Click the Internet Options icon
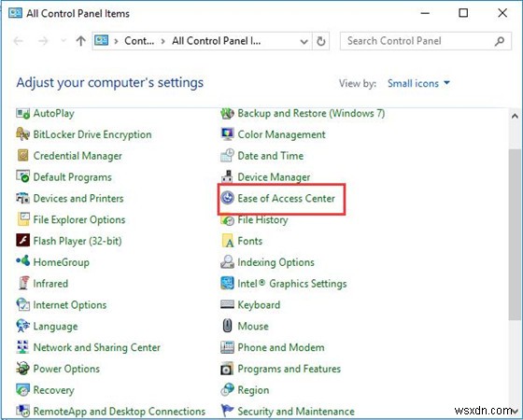This screenshot has height=420, width=523. pyautogui.click(x=22, y=304)
